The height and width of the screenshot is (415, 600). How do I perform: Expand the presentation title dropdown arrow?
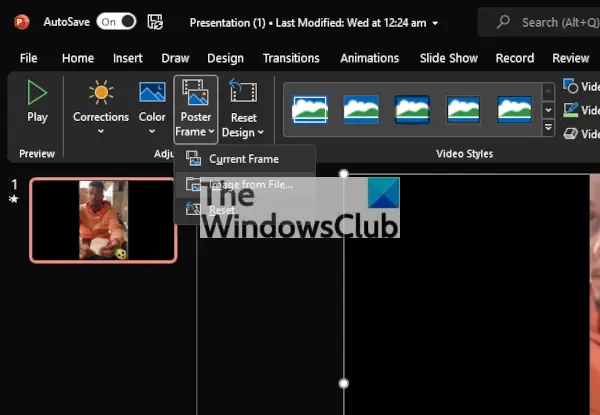click(435, 23)
